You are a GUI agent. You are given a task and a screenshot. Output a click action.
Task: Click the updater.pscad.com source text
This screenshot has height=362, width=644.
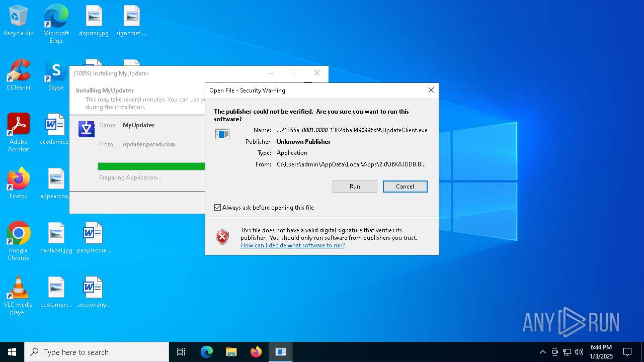tap(149, 144)
